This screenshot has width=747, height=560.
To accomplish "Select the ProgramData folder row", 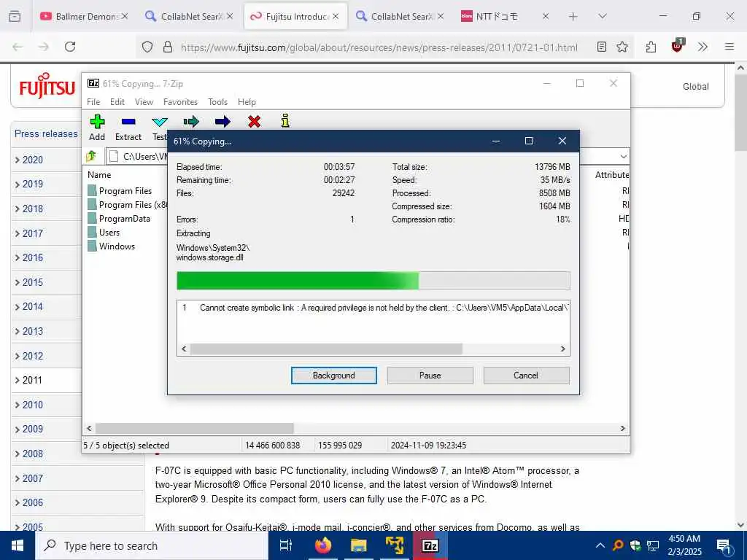I will pyautogui.click(x=119, y=219).
